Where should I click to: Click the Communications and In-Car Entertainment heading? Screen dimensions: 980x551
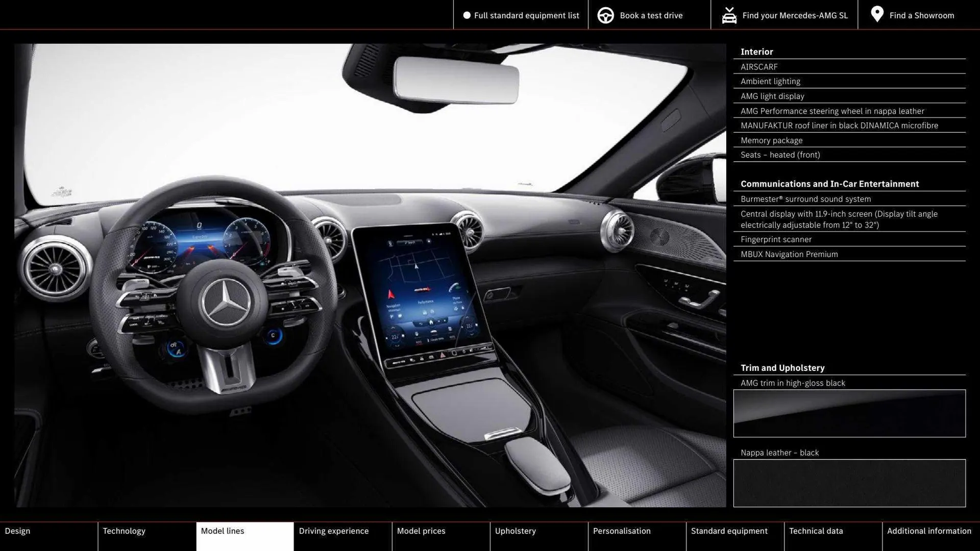pyautogui.click(x=830, y=184)
